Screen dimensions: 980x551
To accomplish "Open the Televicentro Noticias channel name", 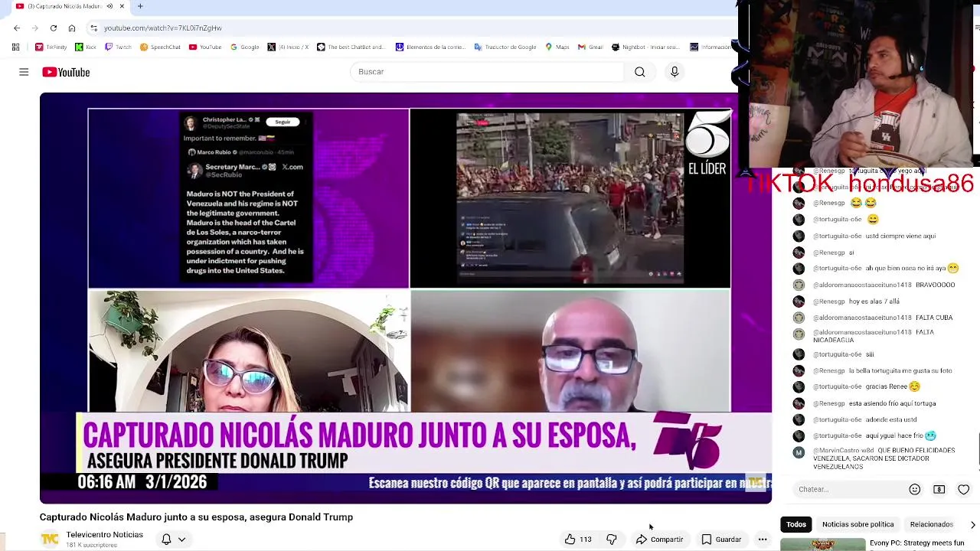I will (104, 535).
